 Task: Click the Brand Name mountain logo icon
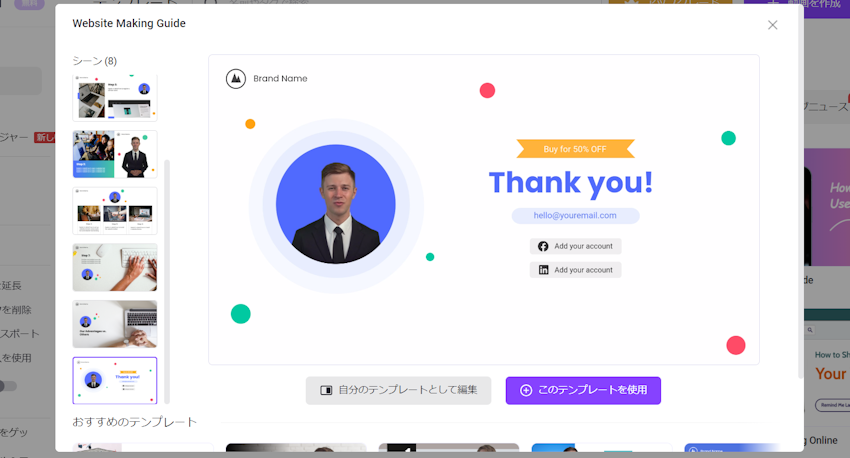point(236,79)
